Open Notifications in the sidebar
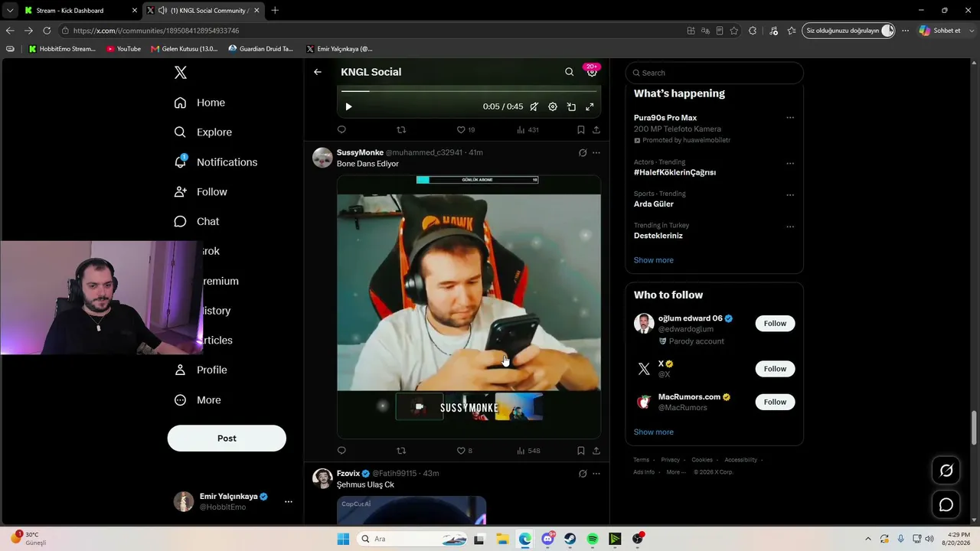Image resolution: width=980 pixels, height=551 pixels. (216, 162)
